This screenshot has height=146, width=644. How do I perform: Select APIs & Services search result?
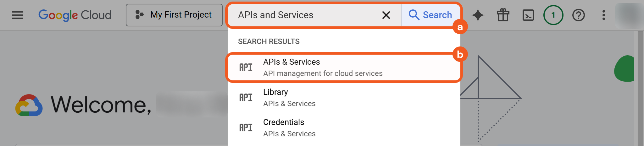click(323, 68)
